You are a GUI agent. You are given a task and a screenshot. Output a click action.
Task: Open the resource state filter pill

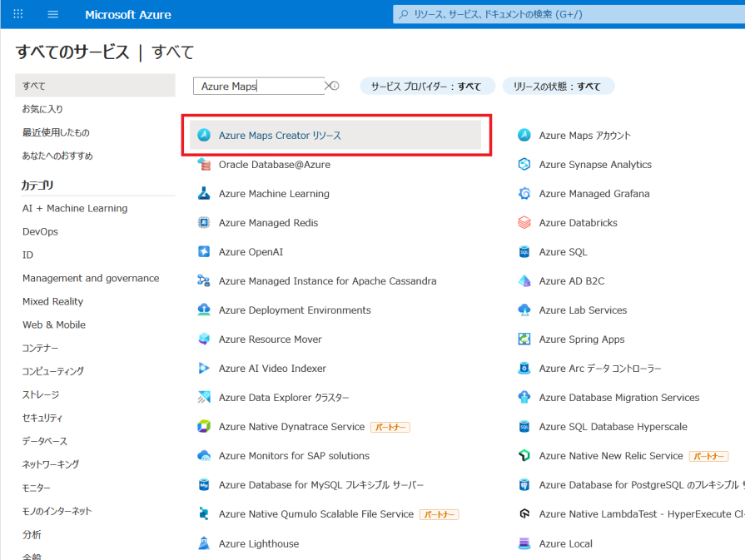click(558, 86)
